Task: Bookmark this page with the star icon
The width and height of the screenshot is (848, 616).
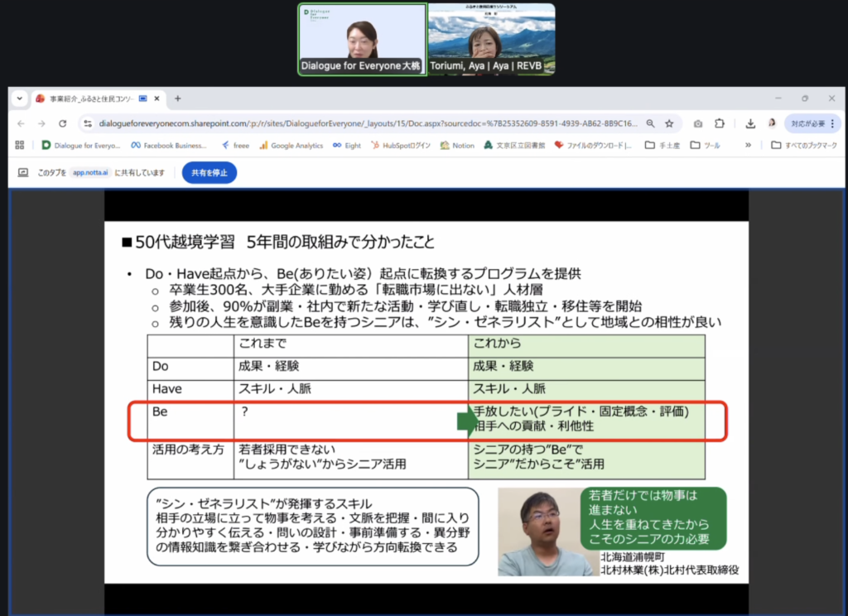Action: click(x=669, y=123)
